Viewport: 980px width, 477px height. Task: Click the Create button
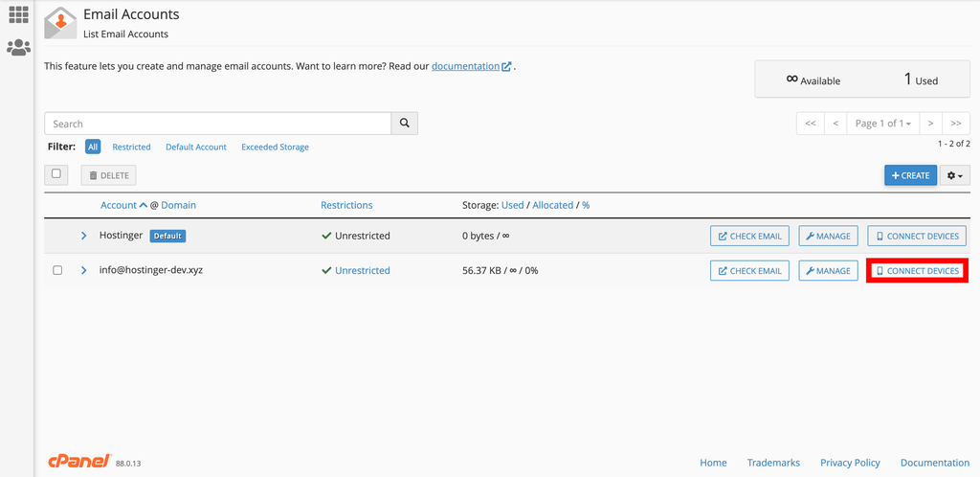pos(910,175)
